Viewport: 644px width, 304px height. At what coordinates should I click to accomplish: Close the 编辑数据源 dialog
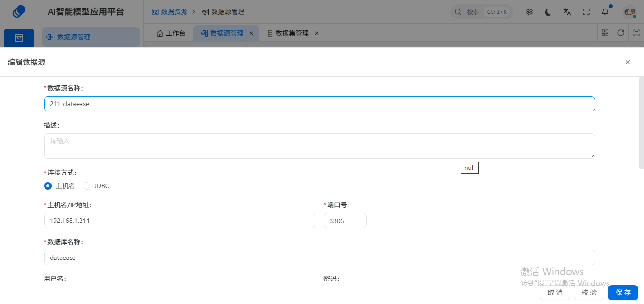(x=628, y=62)
